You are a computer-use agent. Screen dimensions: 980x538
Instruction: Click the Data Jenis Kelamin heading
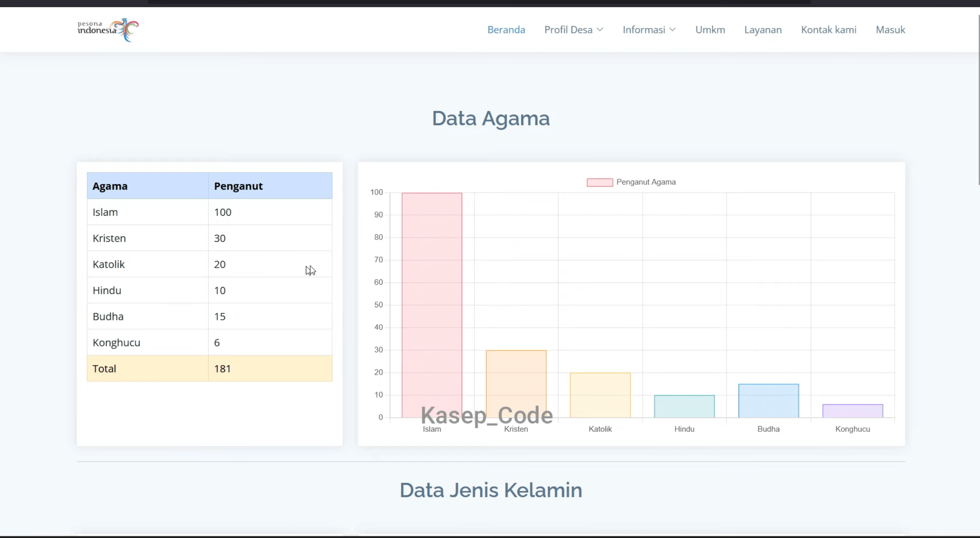coord(491,490)
